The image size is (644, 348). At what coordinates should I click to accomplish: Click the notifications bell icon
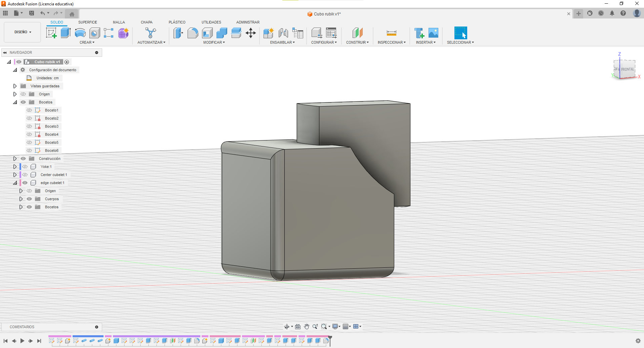(x=612, y=13)
